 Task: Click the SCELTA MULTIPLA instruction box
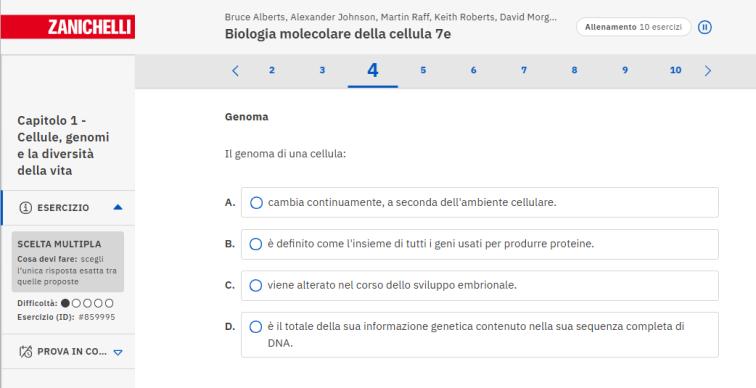pyautogui.click(x=68, y=262)
